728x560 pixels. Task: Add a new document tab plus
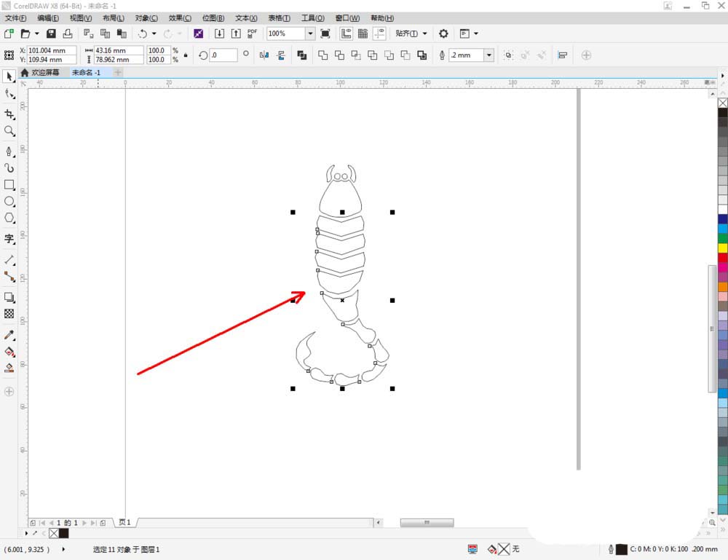pos(118,72)
